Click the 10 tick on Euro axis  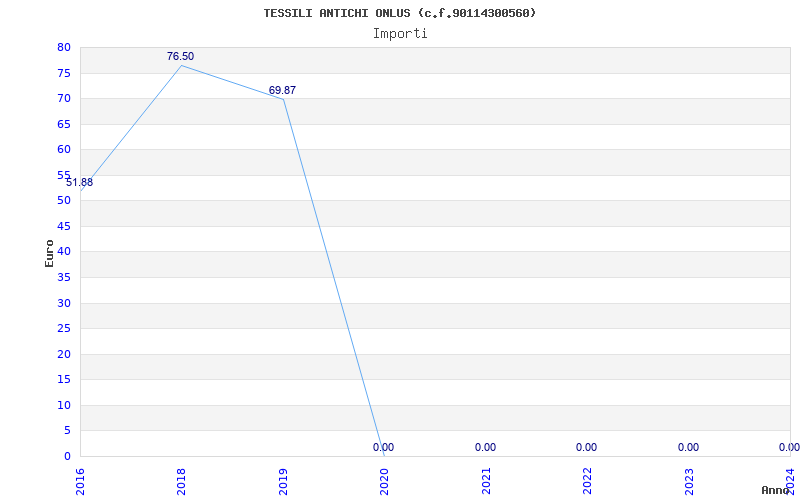[x=64, y=405]
